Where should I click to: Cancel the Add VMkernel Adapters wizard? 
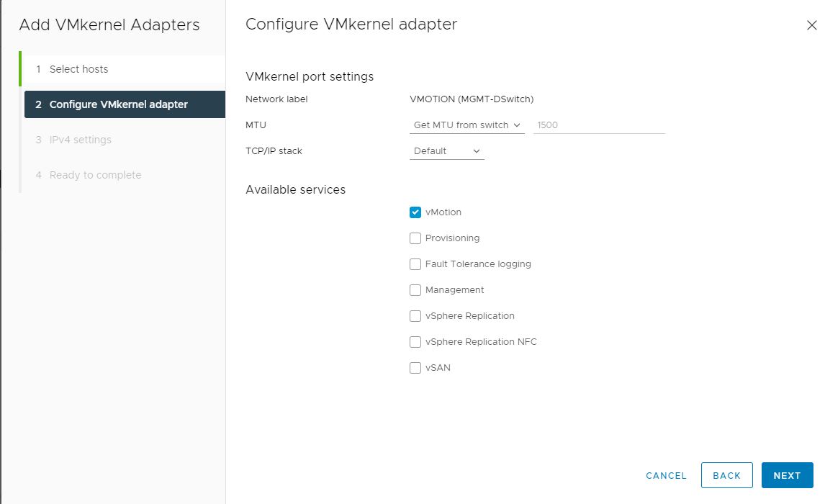point(666,475)
